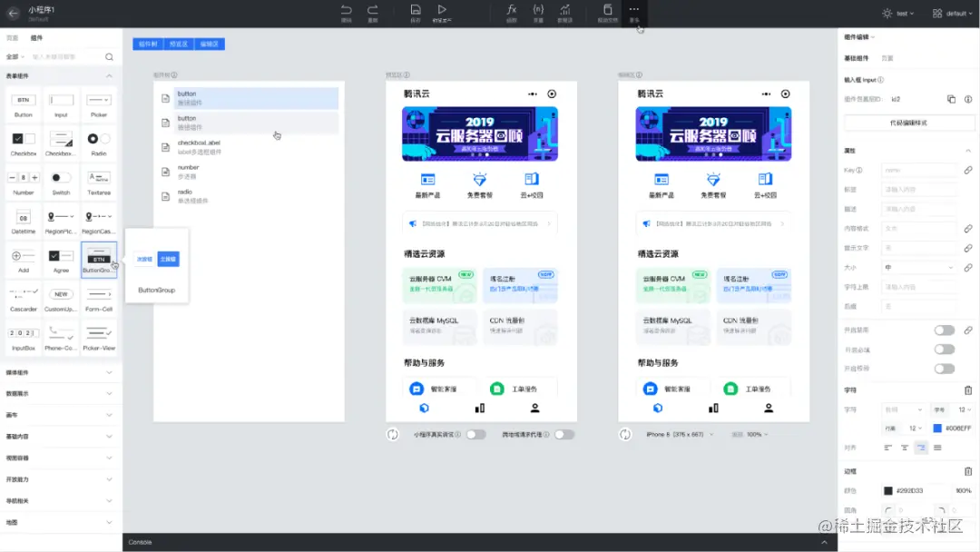Toggle the first switch in properties panel

point(945,330)
